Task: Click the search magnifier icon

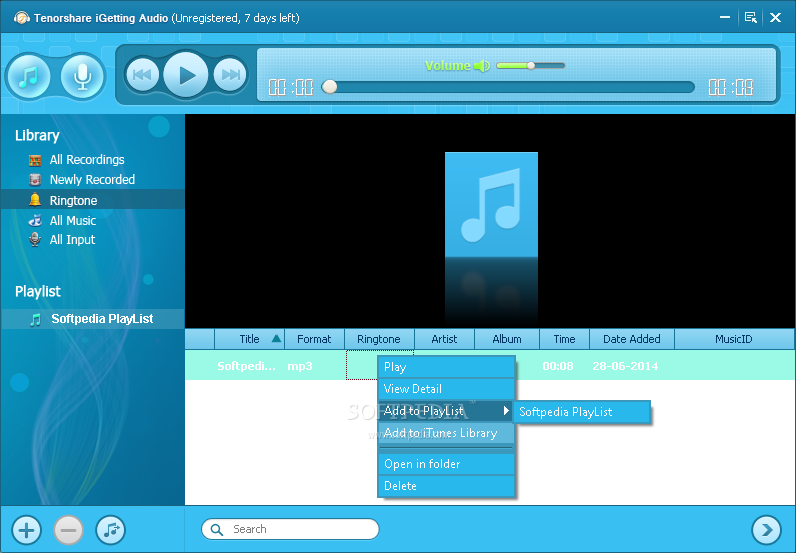Action: 217,530
